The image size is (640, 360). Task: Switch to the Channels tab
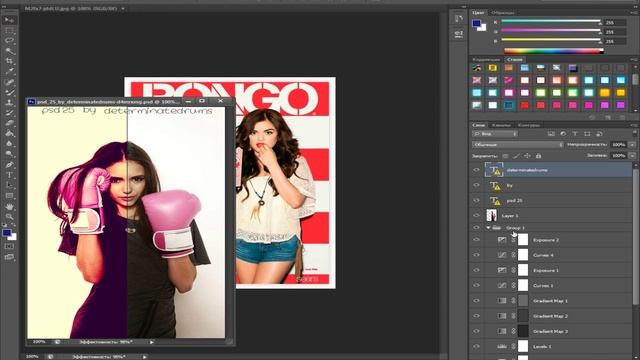point(501,125)
